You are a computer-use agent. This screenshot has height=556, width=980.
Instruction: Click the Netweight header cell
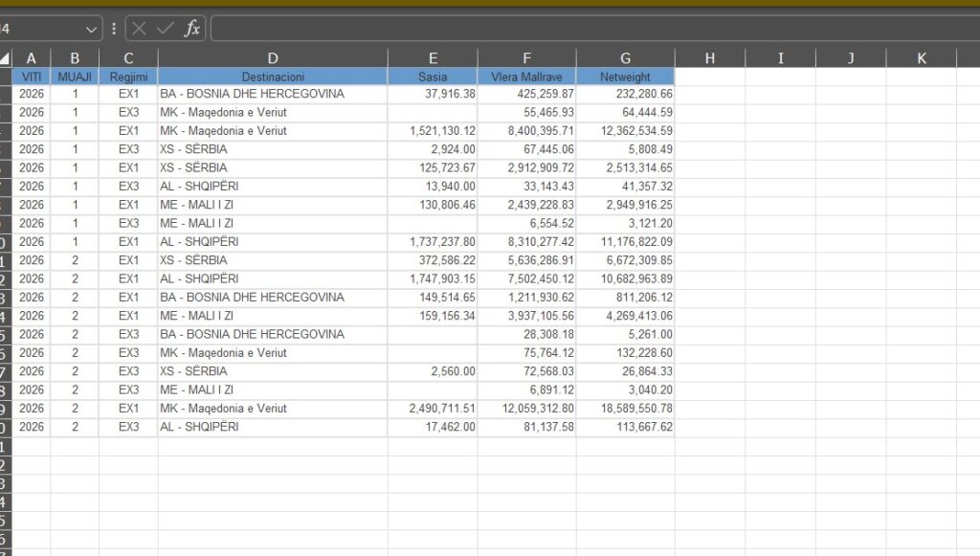(625, 76)
